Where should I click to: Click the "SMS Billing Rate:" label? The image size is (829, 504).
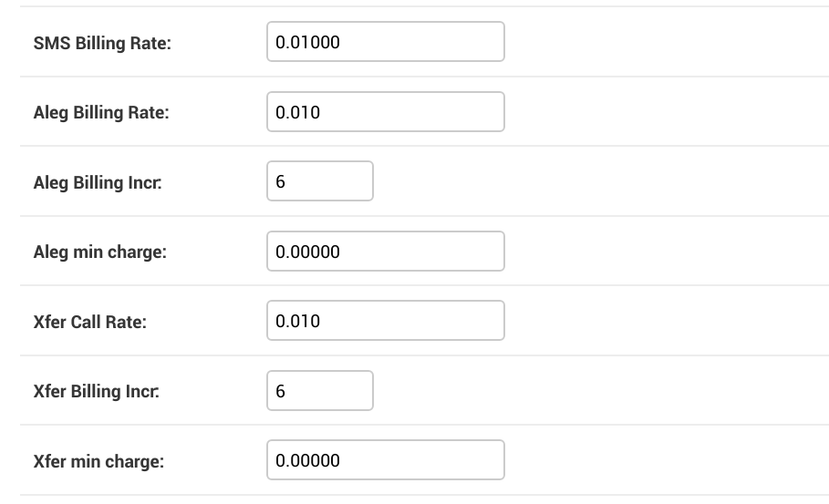102,43
